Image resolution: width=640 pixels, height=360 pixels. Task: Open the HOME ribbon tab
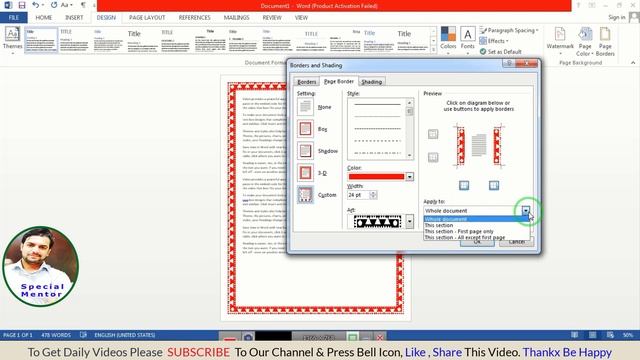click(x=44, y=18)
